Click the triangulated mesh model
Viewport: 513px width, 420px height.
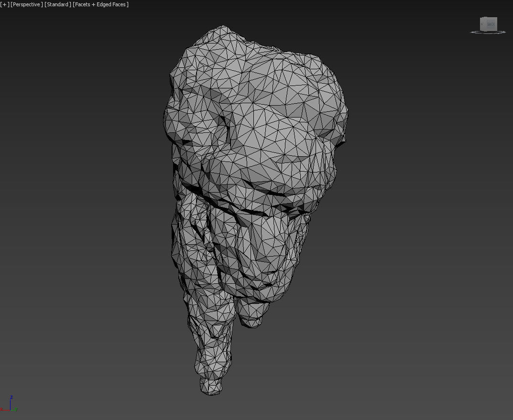(x=255, y=209)
